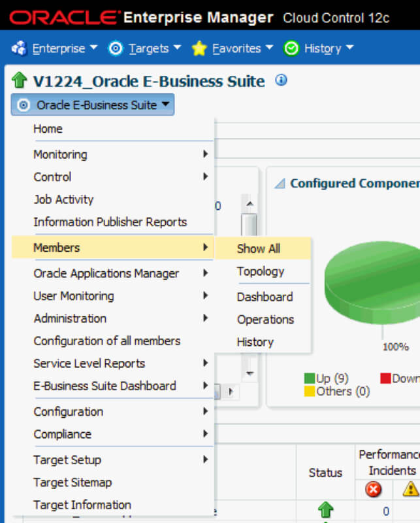The width and height of the screenshot is (420, 523).
Task: Expand the Monitoring submenu
Action: coord(112,154)
